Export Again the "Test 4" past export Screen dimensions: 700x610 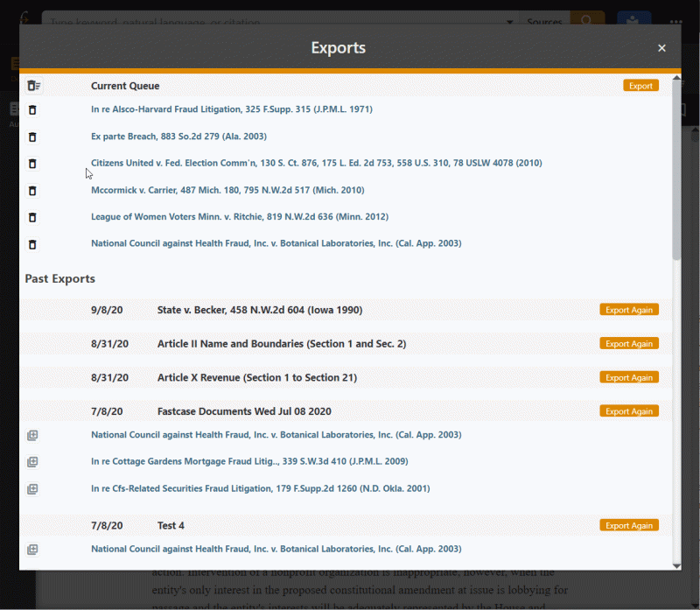[x=628, y=525]
